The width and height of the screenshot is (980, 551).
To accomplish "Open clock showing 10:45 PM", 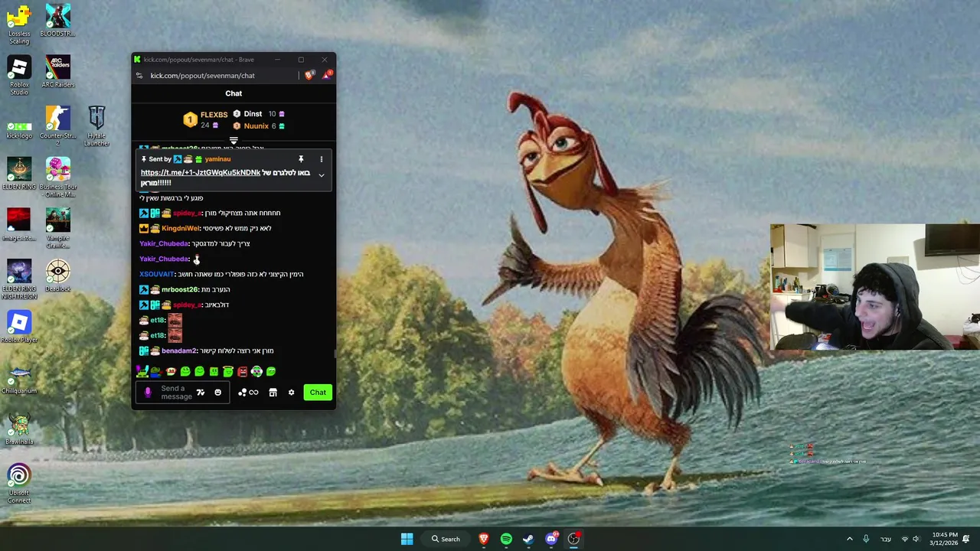I will 945,539.
